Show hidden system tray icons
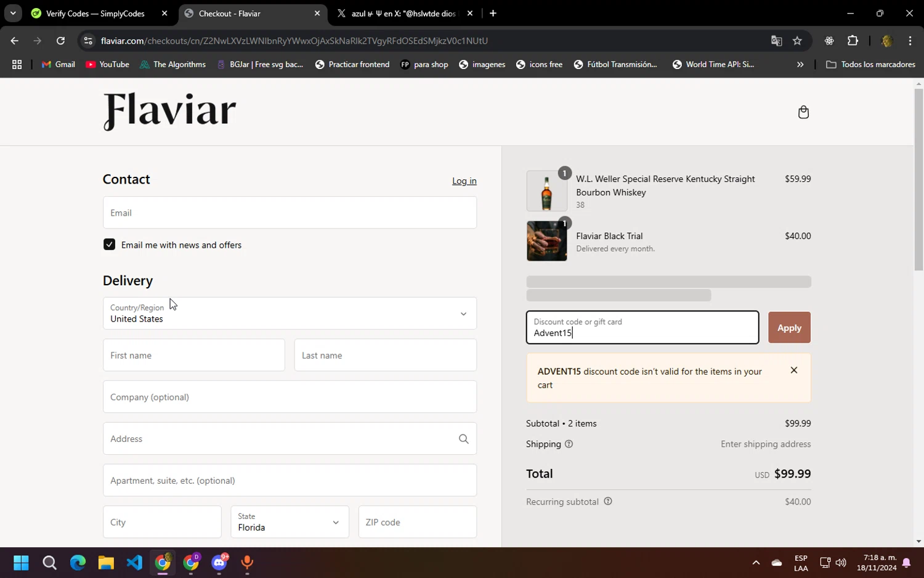 [756, 563]
